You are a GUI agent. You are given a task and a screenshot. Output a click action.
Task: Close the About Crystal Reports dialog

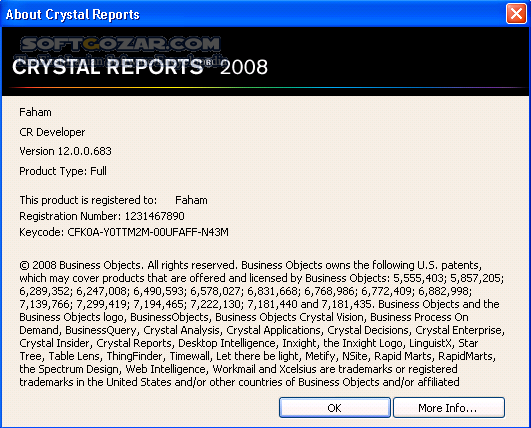[516, 14]
